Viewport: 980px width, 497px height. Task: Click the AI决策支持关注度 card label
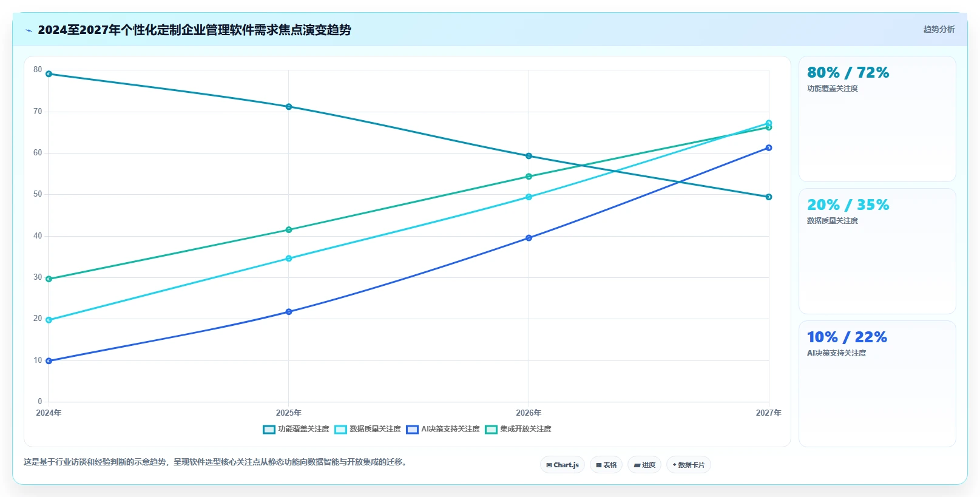coord(836,353)
